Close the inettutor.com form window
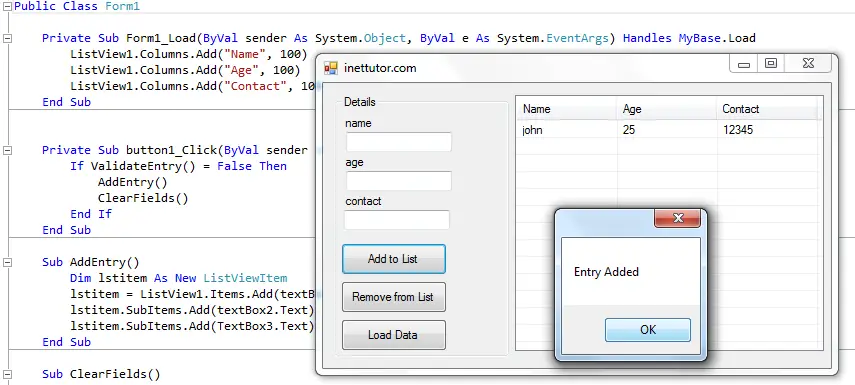The image size is (855, 385). point(808,64)
